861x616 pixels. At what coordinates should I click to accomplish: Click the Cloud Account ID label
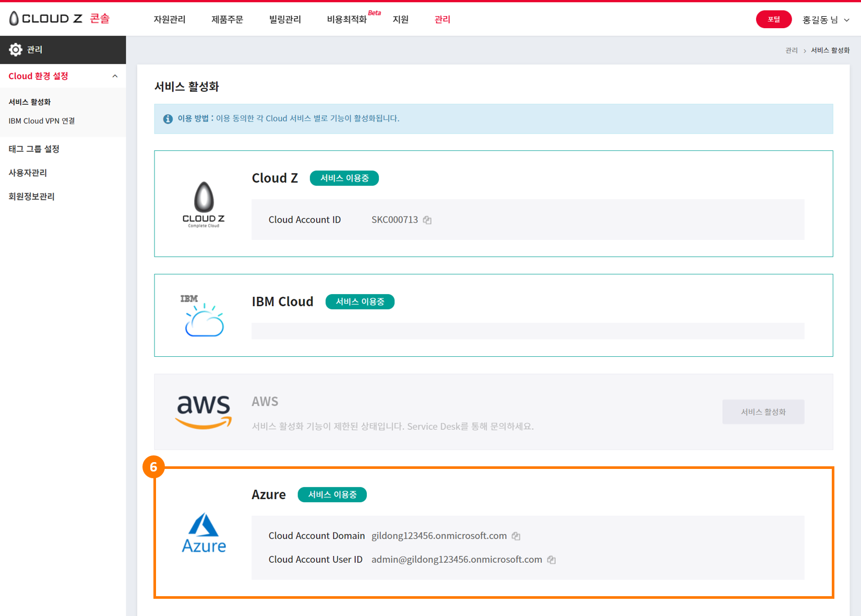305,220
